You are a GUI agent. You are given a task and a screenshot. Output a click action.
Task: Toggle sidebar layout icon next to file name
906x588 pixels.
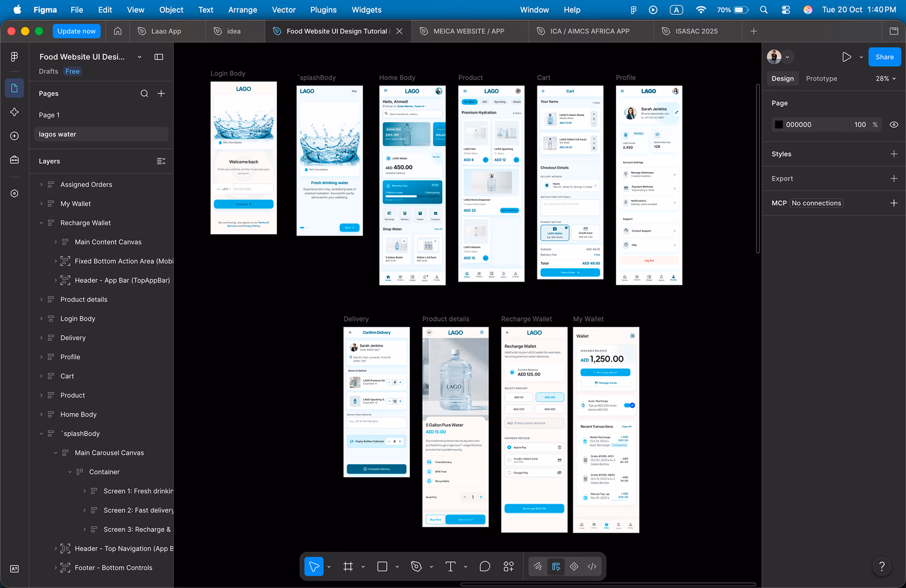point(159,57)
